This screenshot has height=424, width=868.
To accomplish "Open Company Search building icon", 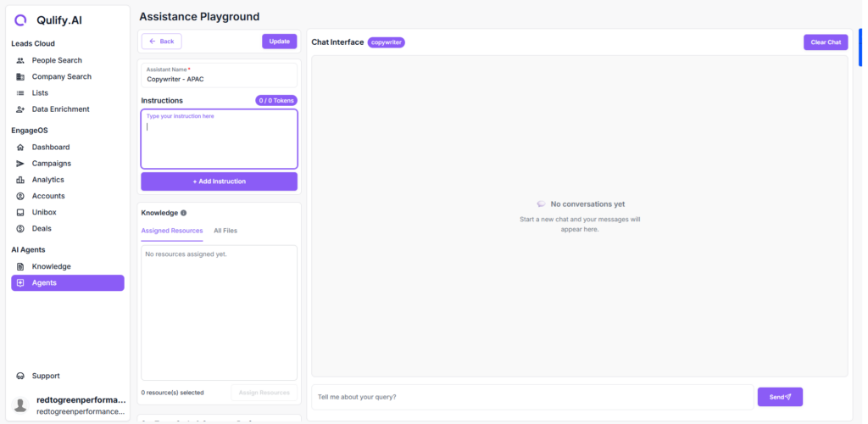I will 20,76.
